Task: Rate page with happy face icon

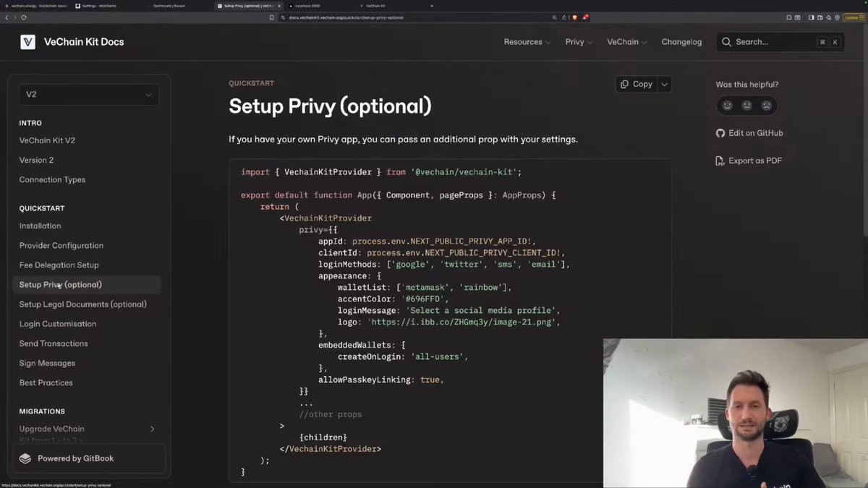Action: 728,106
